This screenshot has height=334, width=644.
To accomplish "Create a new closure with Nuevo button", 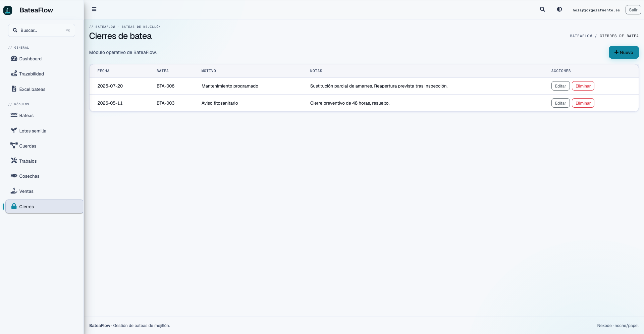I will [x=624, y=52].
